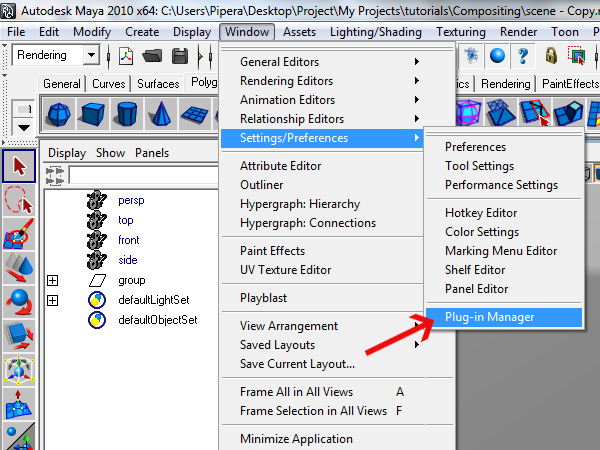Click the outliner filter icon beside search field
This screenshot has width=600, height=450.
click(x=55, y=176)
